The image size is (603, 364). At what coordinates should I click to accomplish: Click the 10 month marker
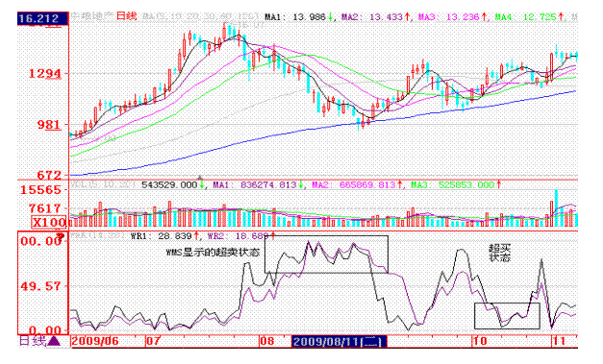tap(480, 341)
